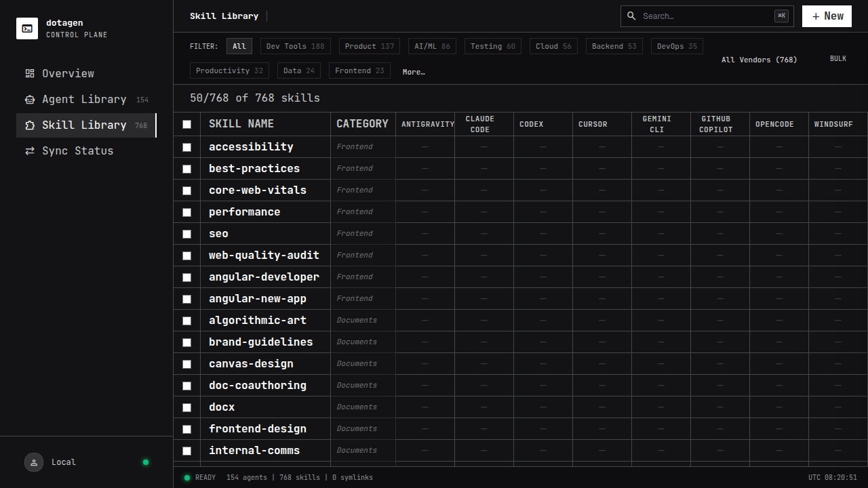
Task: Click the Local user avatar icon
Action: [x=34, y=462]
